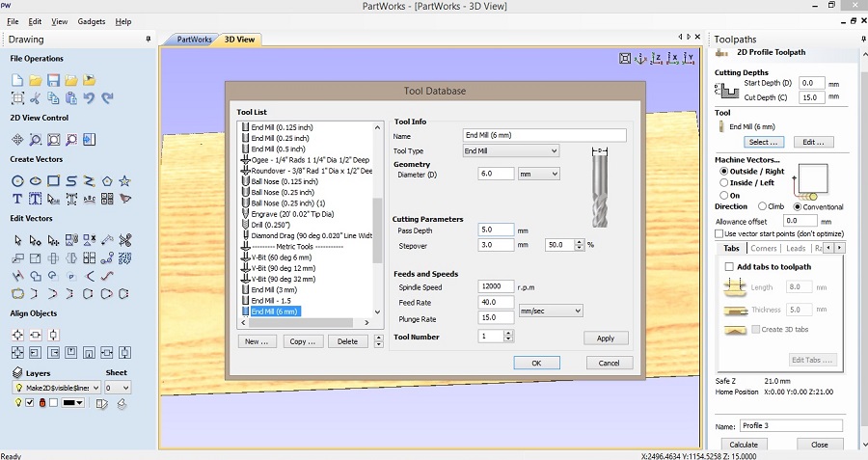The width and height of the screenshot is (868, 460).
Task: Click the view along Y axis icon
Action: pyautogui.click(x=689, y=58)
